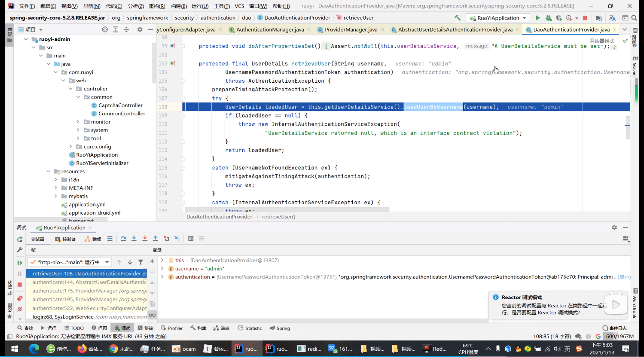The height and width of the screenshot is (357, 644).
Task: Click the Windows Start button
Action: point(15,348)
